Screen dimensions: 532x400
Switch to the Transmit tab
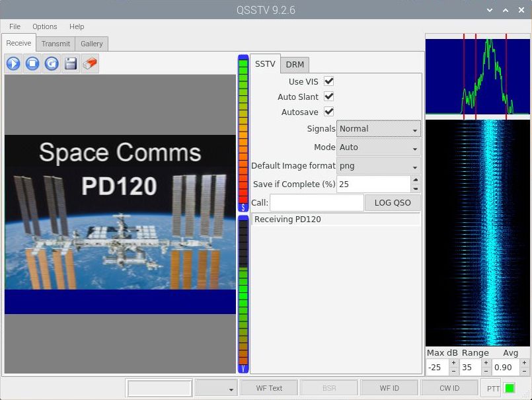[56, 44]
